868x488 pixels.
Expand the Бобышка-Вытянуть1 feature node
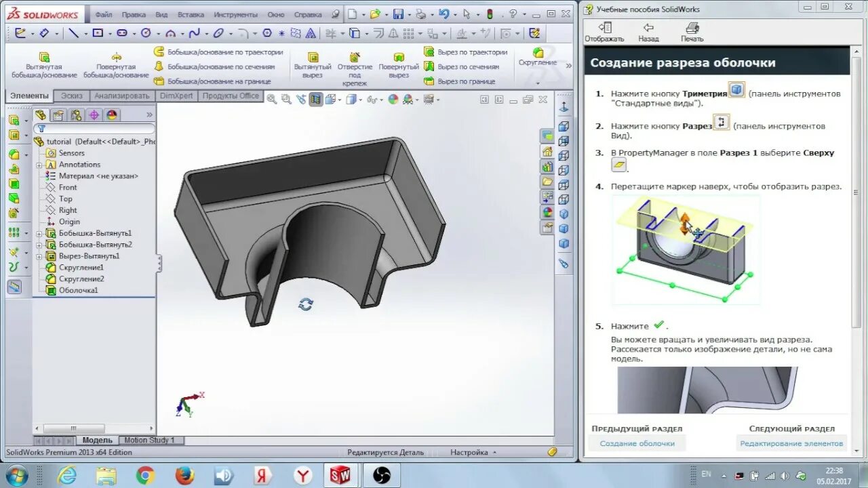coord(39,233)
